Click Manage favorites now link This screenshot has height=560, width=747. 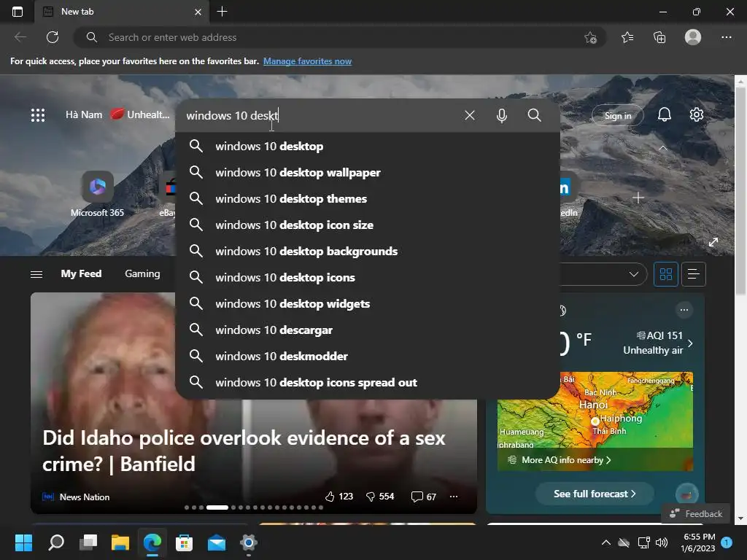307,61
